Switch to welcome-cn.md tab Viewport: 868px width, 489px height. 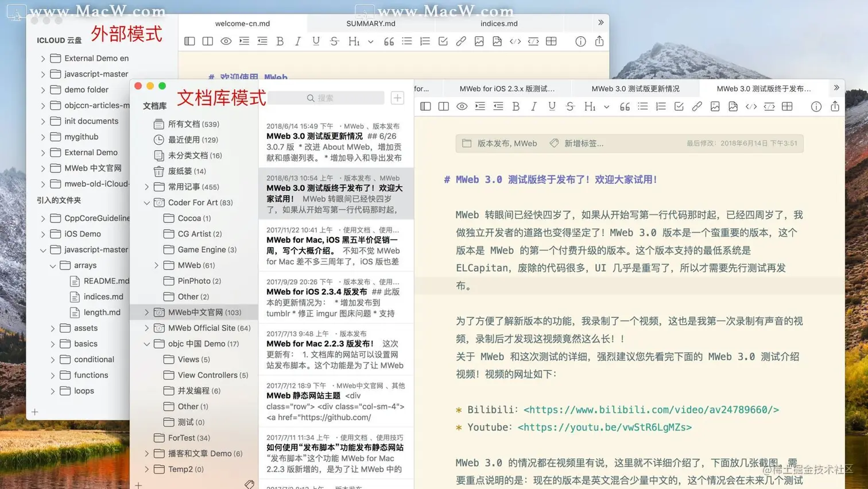[242, 24]
